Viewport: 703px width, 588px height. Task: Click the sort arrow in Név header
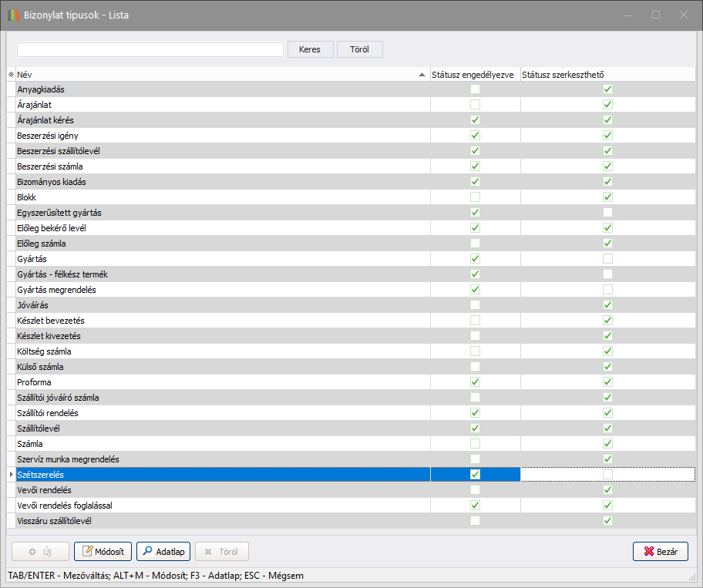pos(421,75)
